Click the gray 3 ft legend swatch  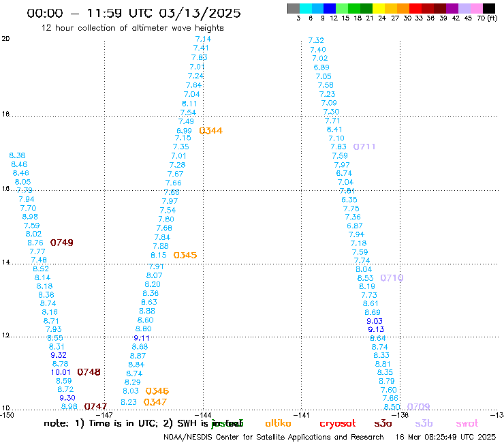294,8
